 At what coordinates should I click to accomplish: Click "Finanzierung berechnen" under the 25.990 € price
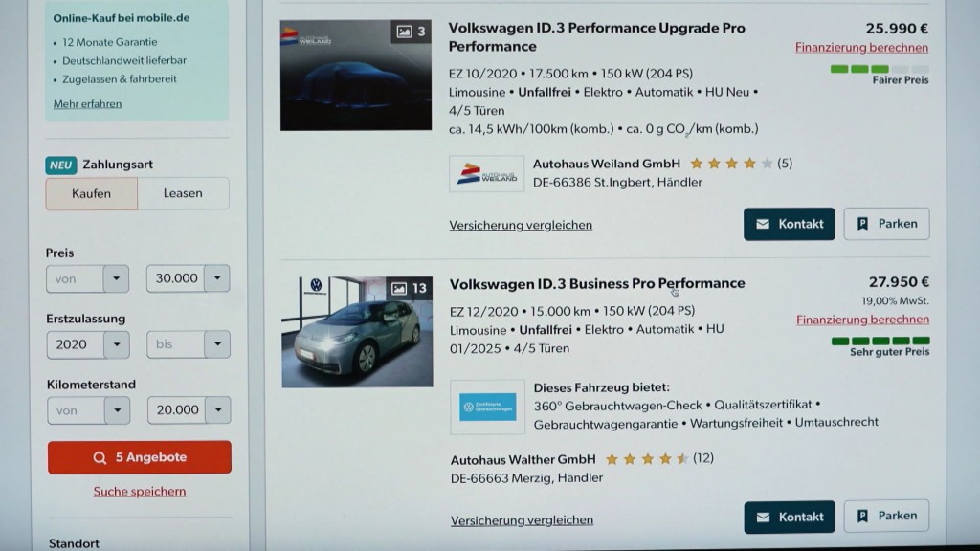(x=862, y=48)
